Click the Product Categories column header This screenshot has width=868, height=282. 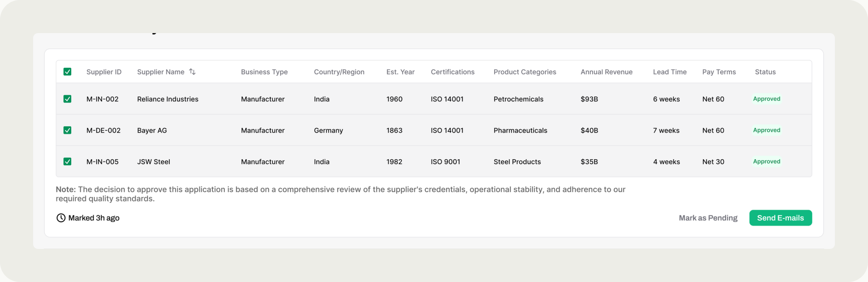(x=525, y=72)
